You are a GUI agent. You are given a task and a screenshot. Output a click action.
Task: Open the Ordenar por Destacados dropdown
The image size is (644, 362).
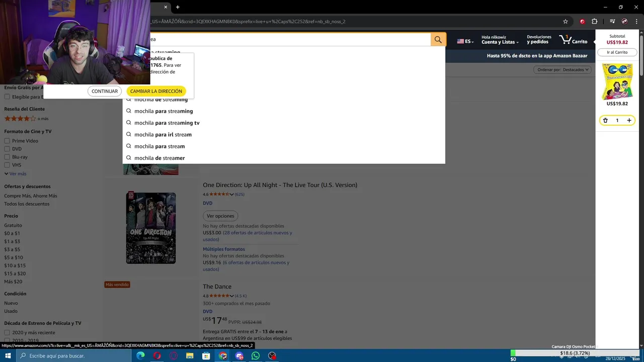click(562, 69)
